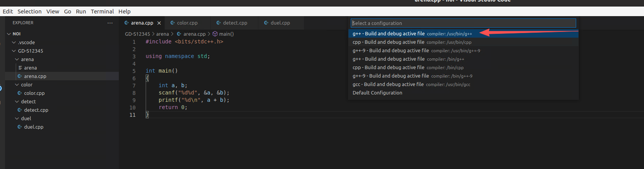Choose gcc build and debug active file

coord(411,84)
